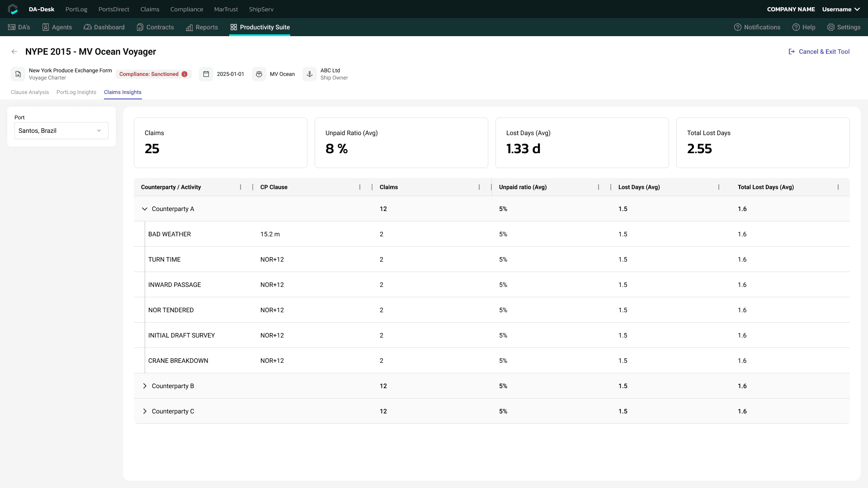Image resolution: width=868 pixels, height=488 pixels.
Task: Switch to the PortLog Insights tab
Action: [x=76, y=92]
